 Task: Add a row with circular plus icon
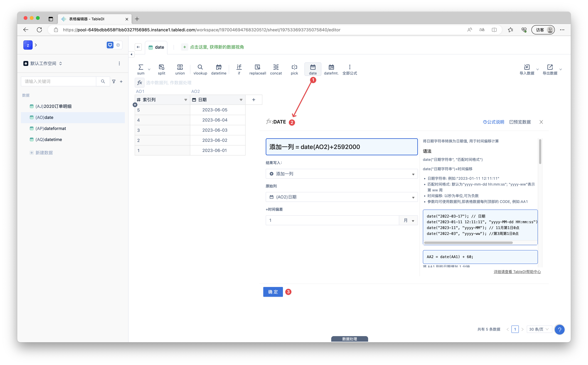click(135, 105)
